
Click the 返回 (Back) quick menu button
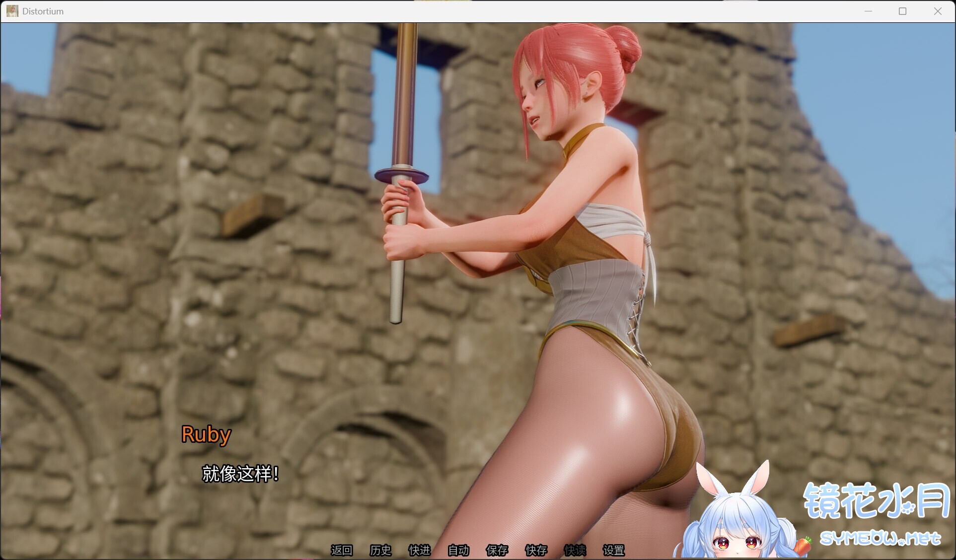342,550
